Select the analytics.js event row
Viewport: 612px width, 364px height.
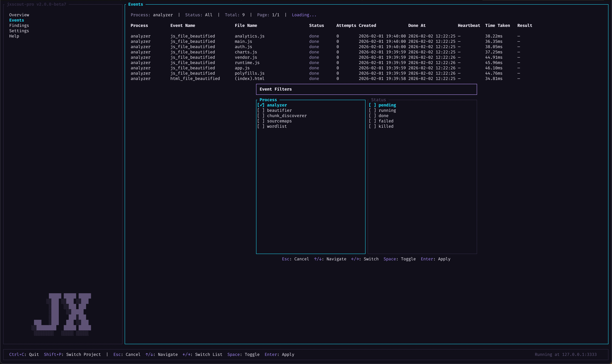(x=325, y=36)
